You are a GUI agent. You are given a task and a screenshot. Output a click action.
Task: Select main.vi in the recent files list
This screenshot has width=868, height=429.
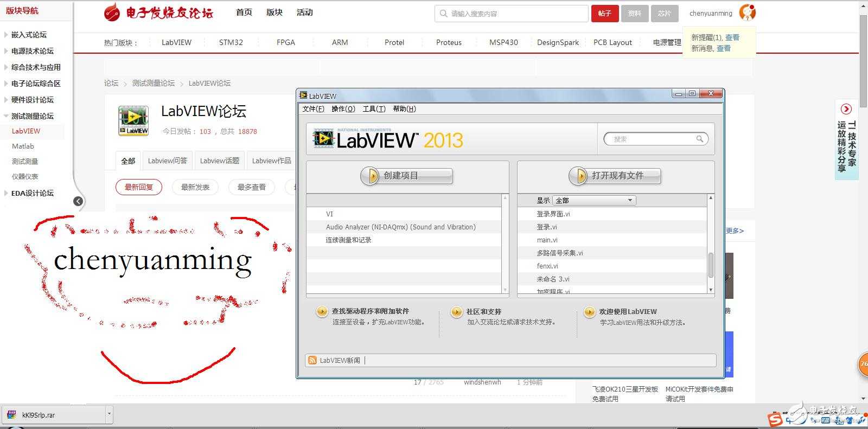pyautogui.click(x=547, y=240)
